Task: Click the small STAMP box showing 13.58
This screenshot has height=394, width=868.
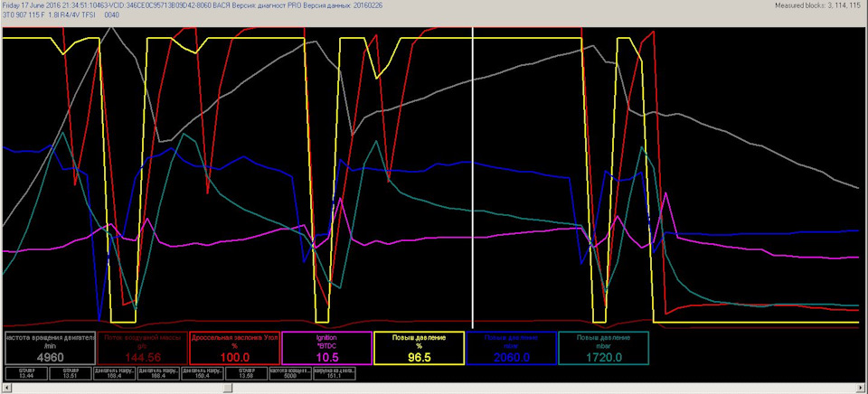Action: pyautogui.click(x=246, y=373)
